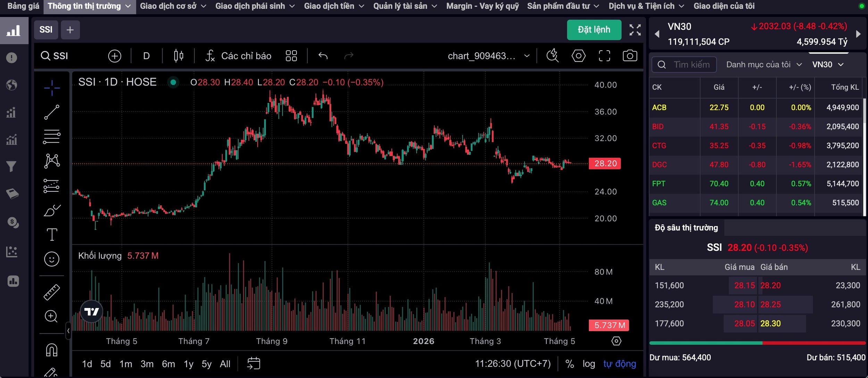Screen dimensions: 868x378
Task: Open chart settings hexagon icon in toolbar
Action: (578, 56)
